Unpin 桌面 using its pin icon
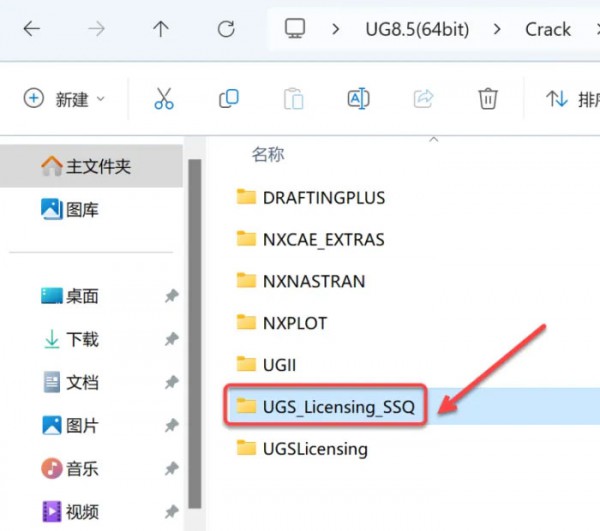 172,296
